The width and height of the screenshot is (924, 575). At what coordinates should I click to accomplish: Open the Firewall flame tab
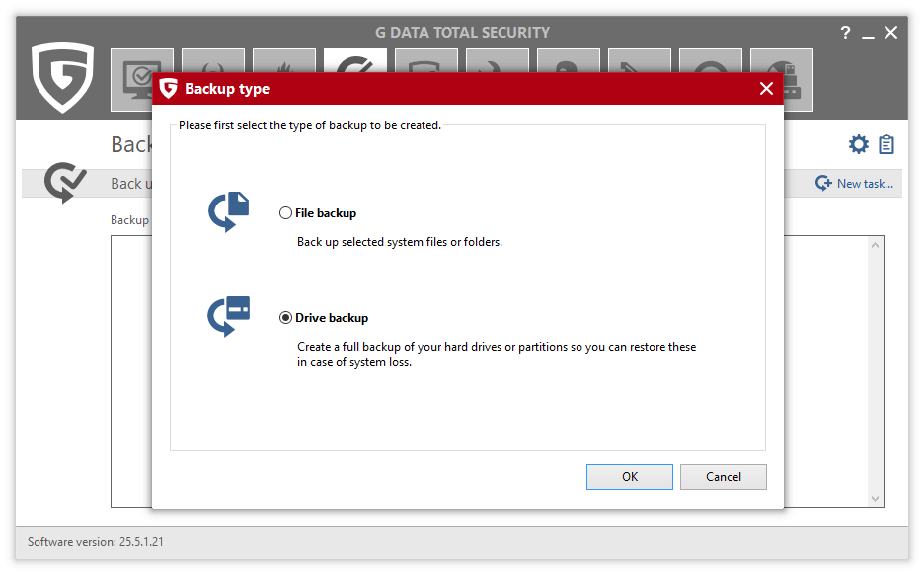(x=284, y=61)
